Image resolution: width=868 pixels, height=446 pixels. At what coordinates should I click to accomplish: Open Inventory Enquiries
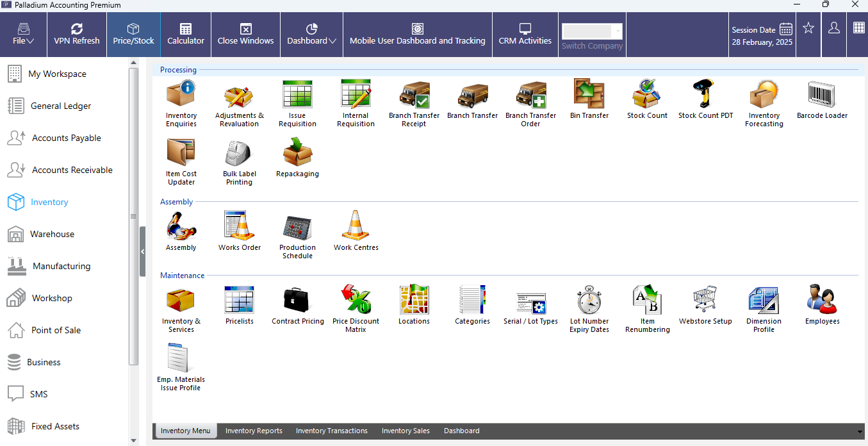tap(181, 103)
